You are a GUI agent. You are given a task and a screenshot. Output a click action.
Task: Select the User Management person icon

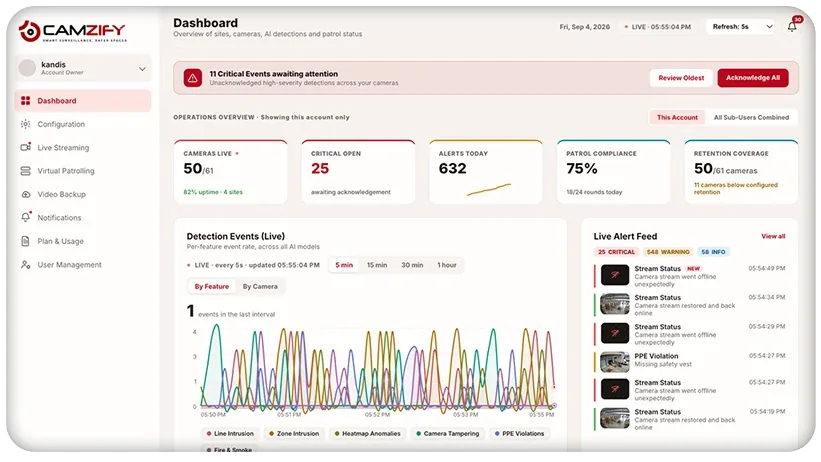click(25, 265)
